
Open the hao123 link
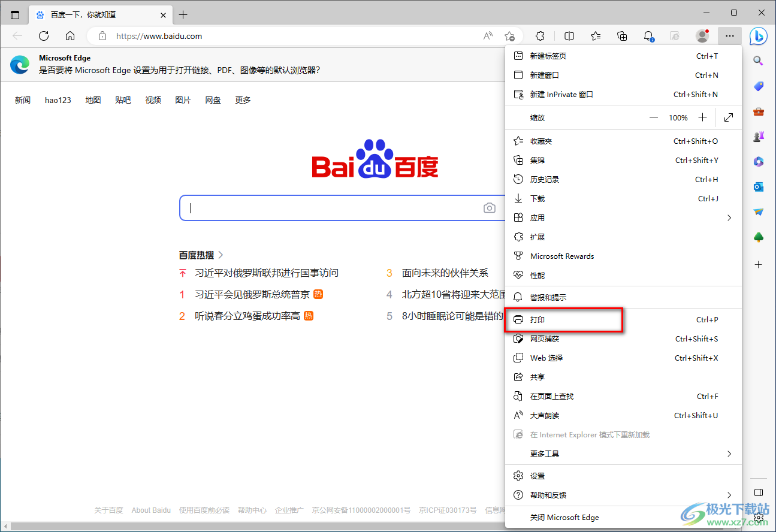58,100
